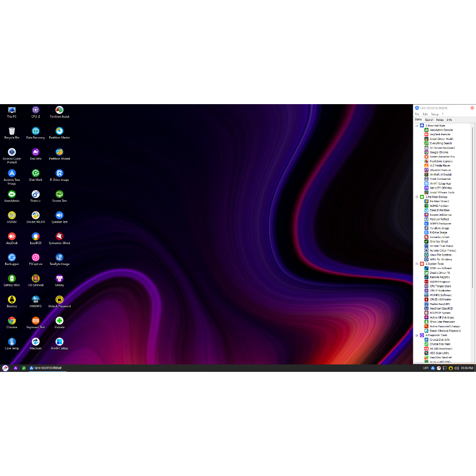Viewport: 476px width, 476px height.
Task: Select the Recycle Bin icon
Action: click(12, 131)
